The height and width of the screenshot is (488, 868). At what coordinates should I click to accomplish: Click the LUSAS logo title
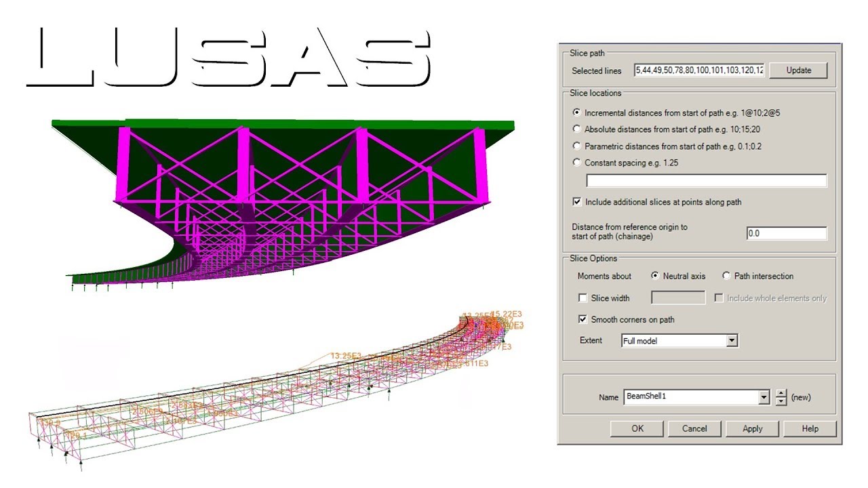229,58
